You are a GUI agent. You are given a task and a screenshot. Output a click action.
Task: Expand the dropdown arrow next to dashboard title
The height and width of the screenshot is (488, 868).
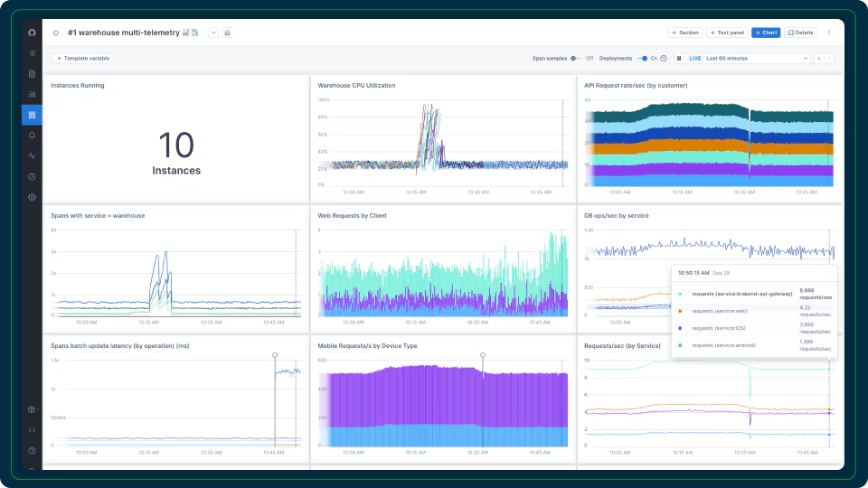[213, 33]
